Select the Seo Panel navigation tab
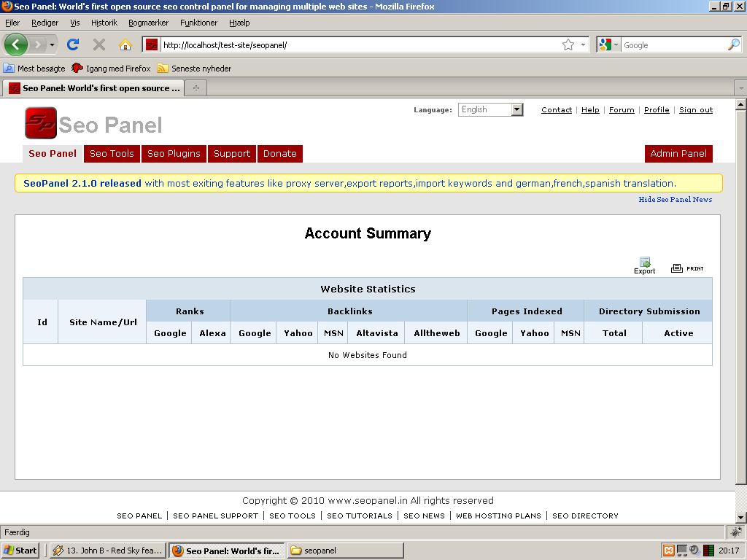The image size is (747, 560). click(x=53, y=154)
